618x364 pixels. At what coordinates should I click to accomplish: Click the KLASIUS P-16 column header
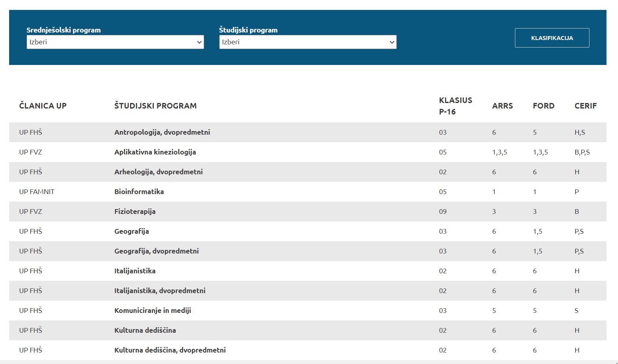(455, 106)
